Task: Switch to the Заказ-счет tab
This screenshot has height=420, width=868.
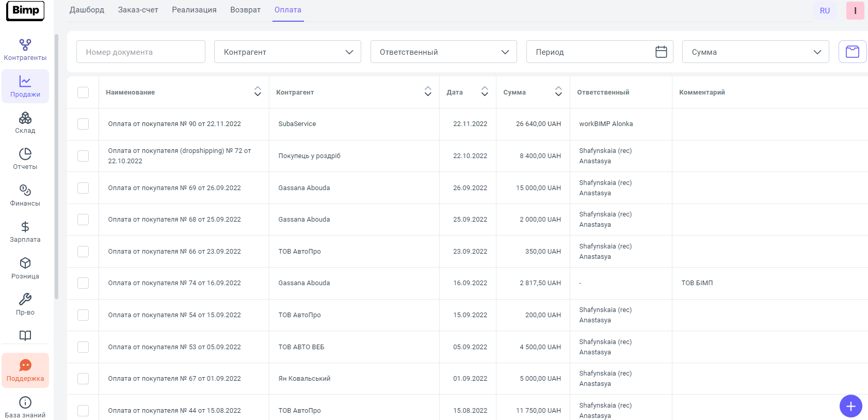Action: [138, 10]
